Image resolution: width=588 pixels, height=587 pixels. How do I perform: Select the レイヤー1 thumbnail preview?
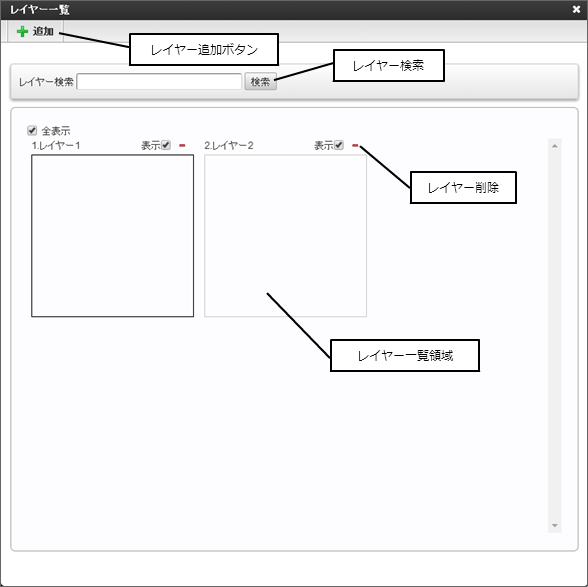point(112,236)
